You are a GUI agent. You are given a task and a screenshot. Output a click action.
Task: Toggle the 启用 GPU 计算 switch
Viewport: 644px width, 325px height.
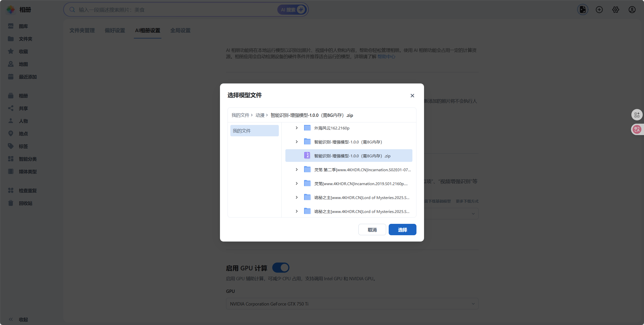281,268
